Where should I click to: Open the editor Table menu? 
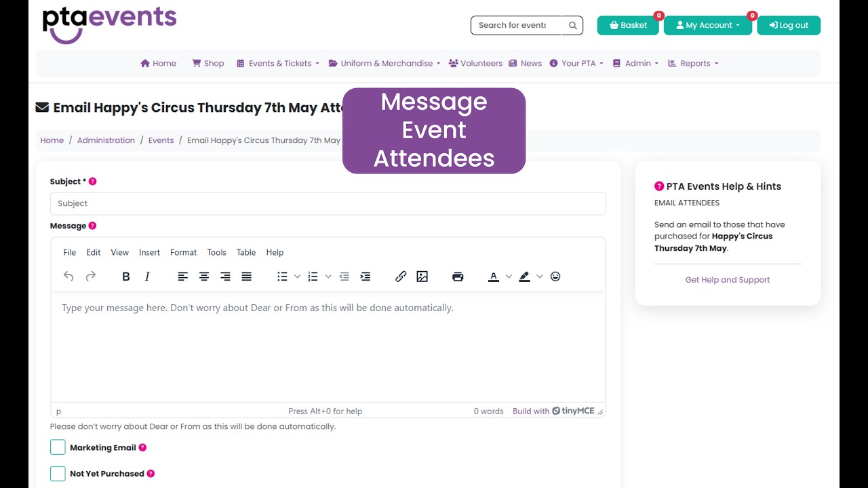246,252
